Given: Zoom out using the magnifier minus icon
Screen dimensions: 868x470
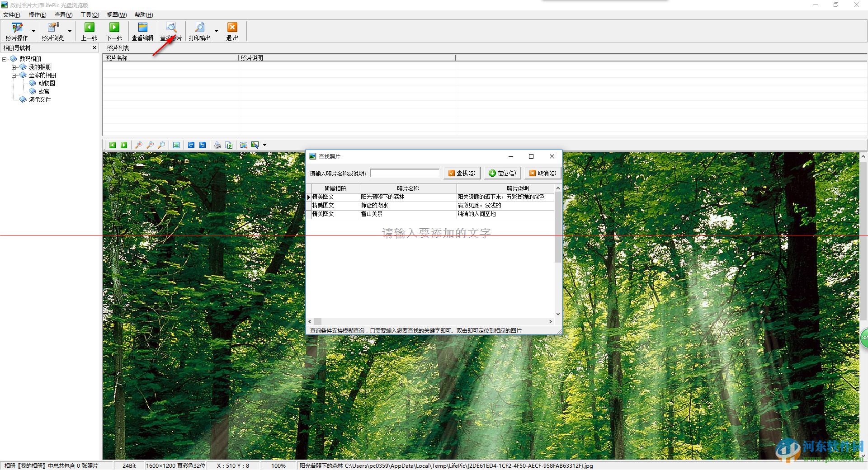Looking at the screenshot, I should [151, 145].
